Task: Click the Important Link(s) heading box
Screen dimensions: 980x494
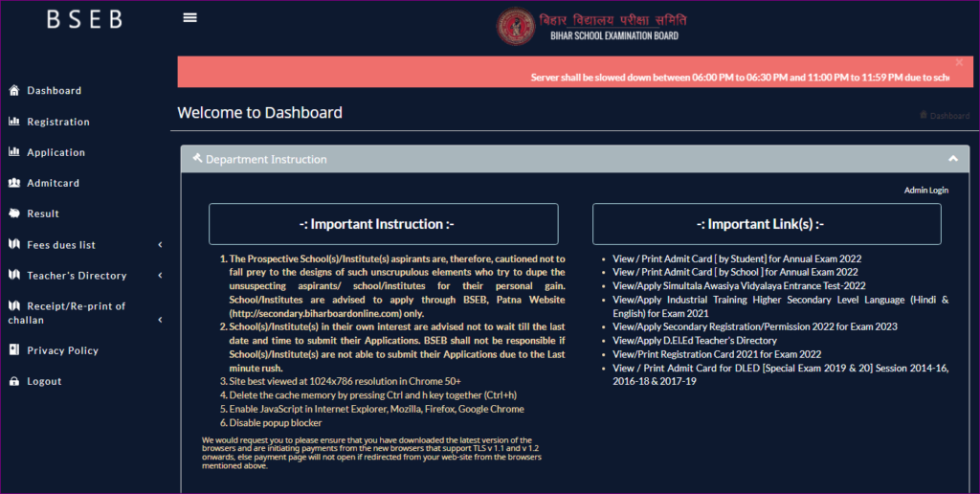Action: point(767,224)
